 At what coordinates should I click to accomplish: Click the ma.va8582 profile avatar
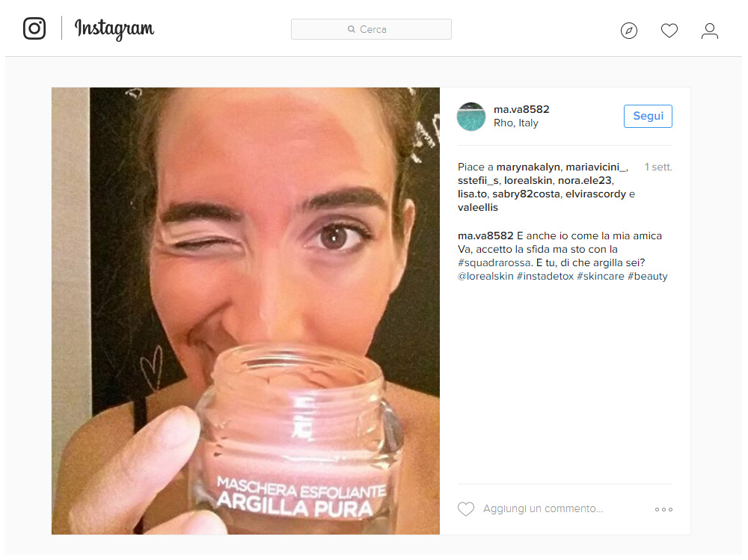tap(470, 117)
